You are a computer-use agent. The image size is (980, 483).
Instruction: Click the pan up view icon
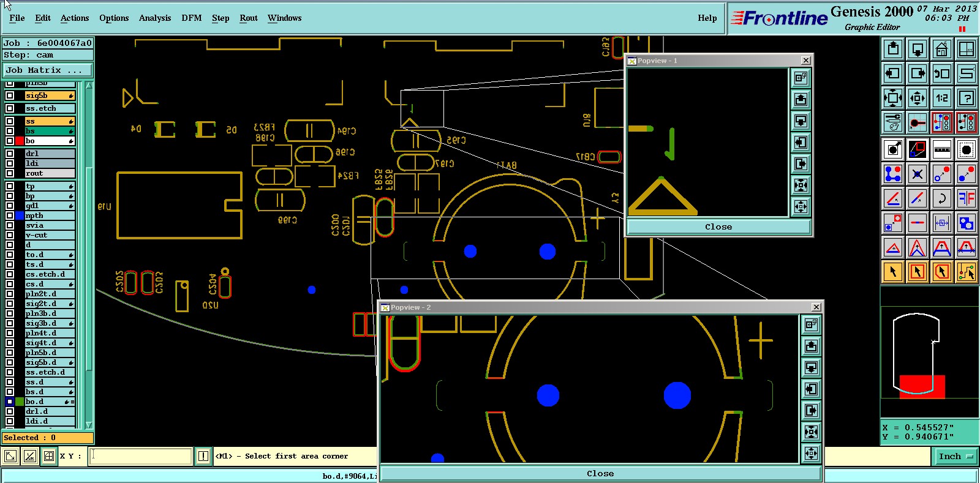[893, 49]
